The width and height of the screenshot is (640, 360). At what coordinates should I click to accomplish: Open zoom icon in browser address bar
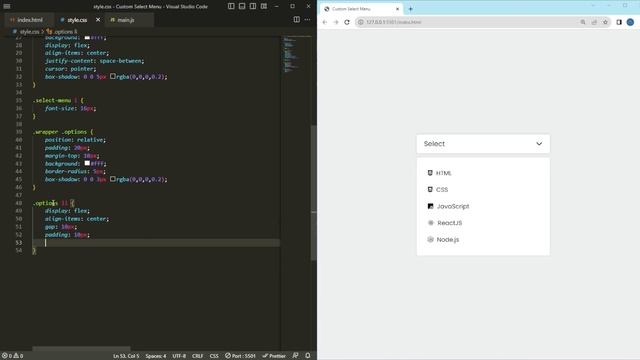point(583,22)
